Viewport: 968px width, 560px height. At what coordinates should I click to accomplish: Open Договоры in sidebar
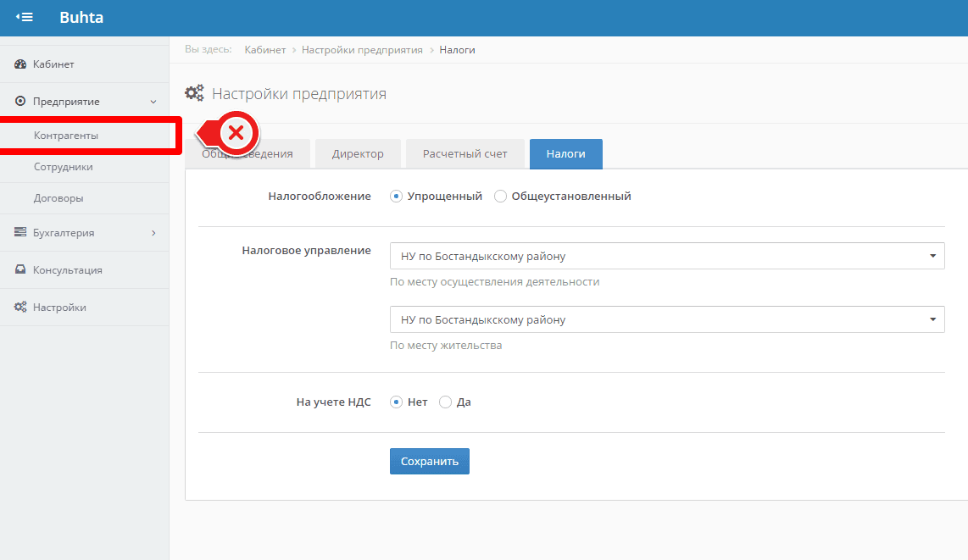[x=85, y=198]
